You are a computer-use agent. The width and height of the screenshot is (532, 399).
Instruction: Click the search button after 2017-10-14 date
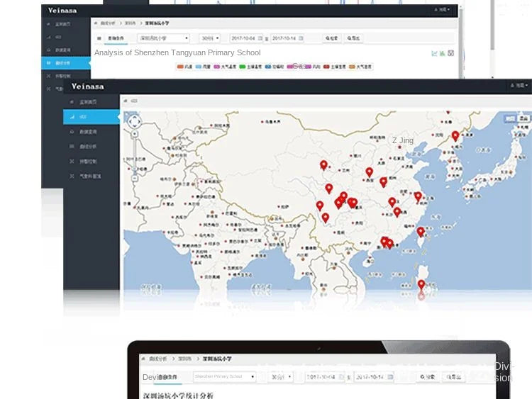[331, 38]
